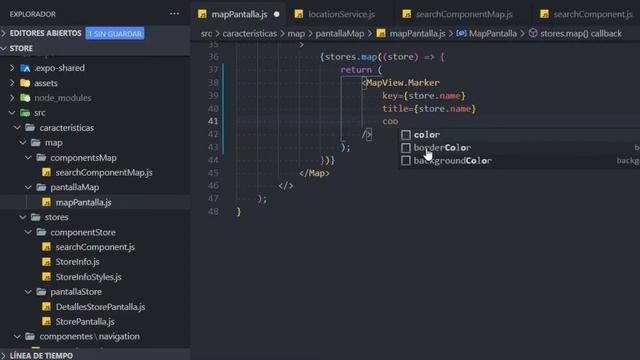640x360 pixels.
Task: Click caracteristicas in the breadcrumb path
Action: [x=249, y=33]
